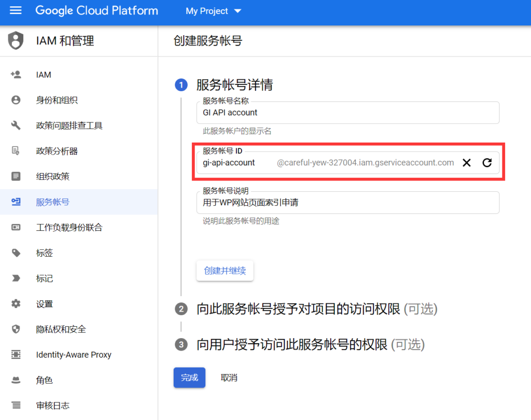The width and height of the screenshot is (531, 420).
Task: Clear the service account ID with X
Action: coord(467,163)
